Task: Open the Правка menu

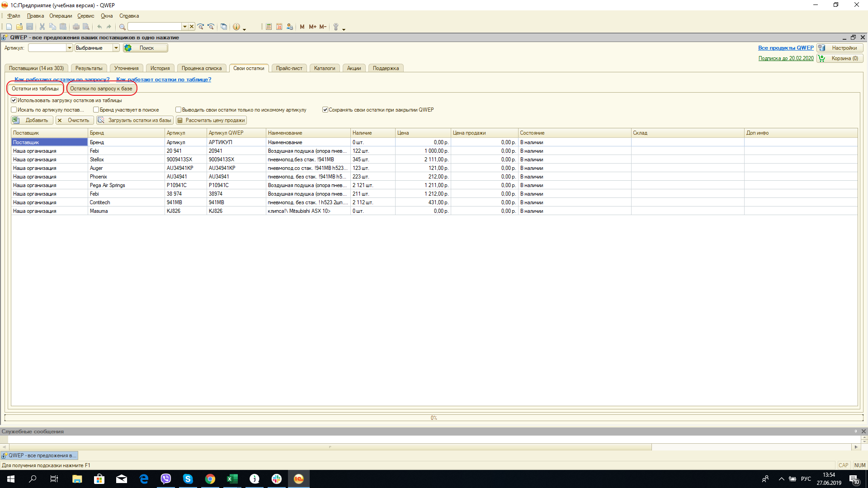Action: (35, 16)
